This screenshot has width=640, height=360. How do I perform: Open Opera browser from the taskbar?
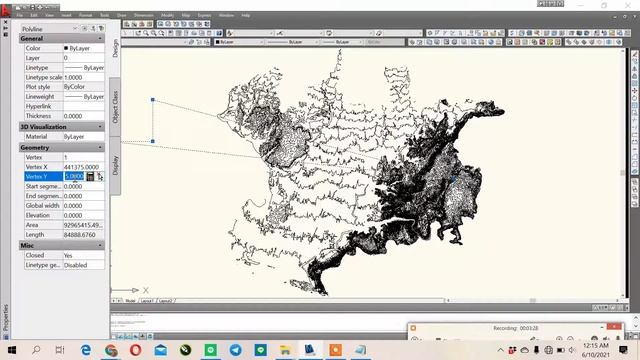point(136,350)
